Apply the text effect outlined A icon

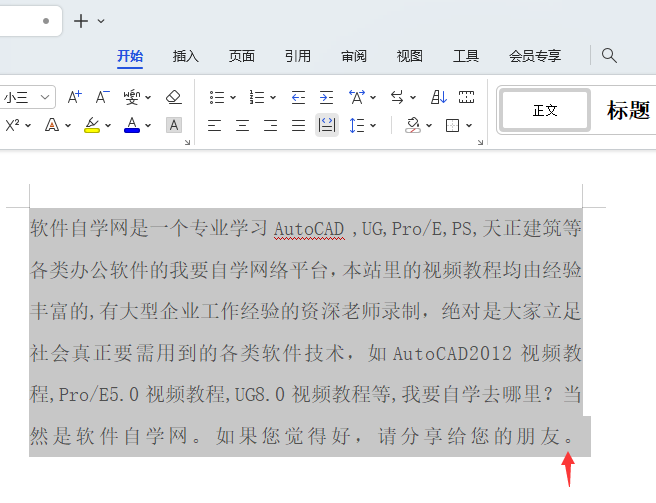click(52, 125)
